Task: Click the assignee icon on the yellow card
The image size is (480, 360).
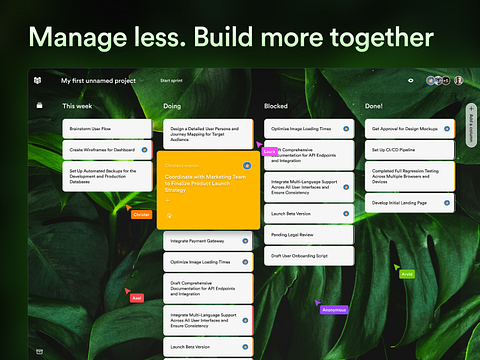Action: click(x=247, y=166)
